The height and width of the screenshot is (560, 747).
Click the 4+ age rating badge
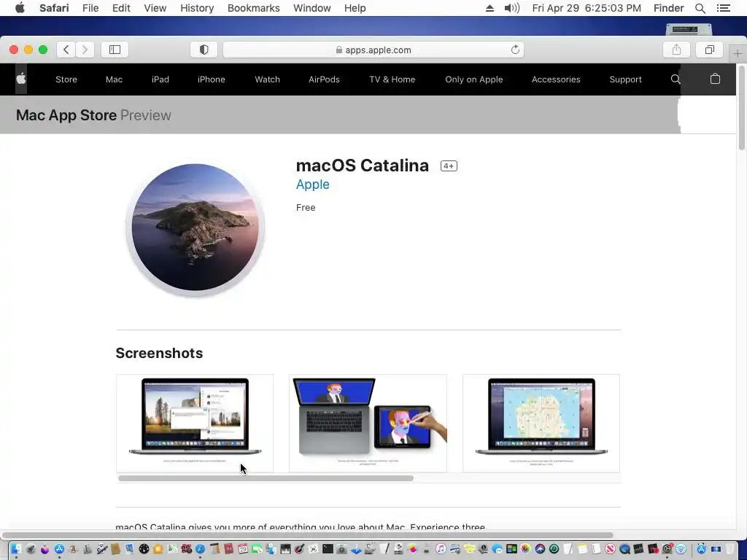coord(449,166)
